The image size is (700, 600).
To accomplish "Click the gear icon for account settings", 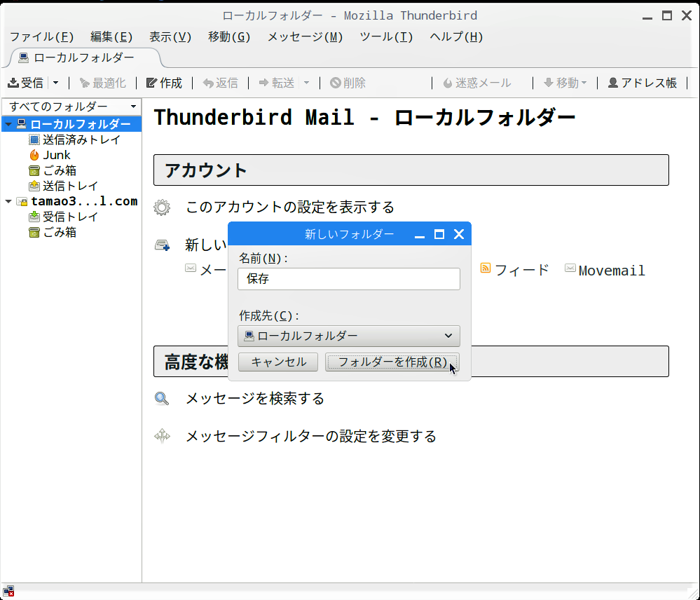I will coord(162,207).
